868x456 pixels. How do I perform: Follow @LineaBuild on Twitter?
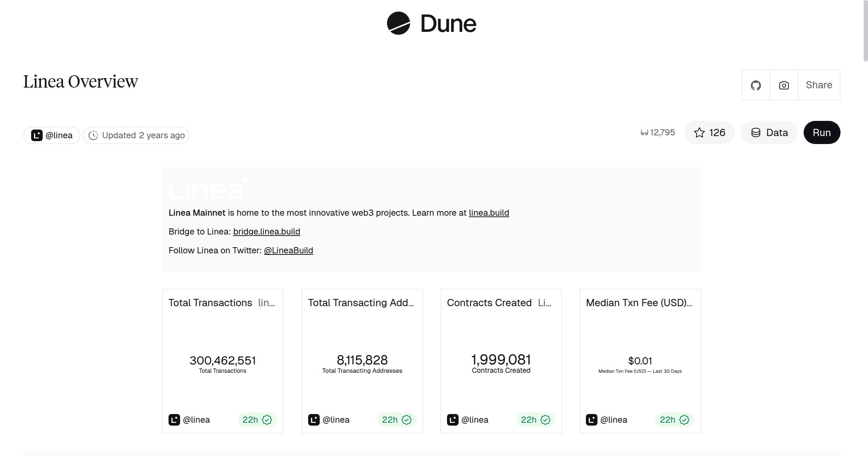pos(289,250)
